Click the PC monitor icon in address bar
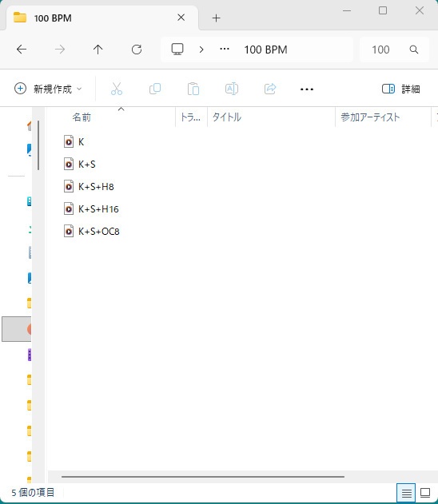Viewport: 438px width, 504px height. pyautogui.click(x=177, y=50)
